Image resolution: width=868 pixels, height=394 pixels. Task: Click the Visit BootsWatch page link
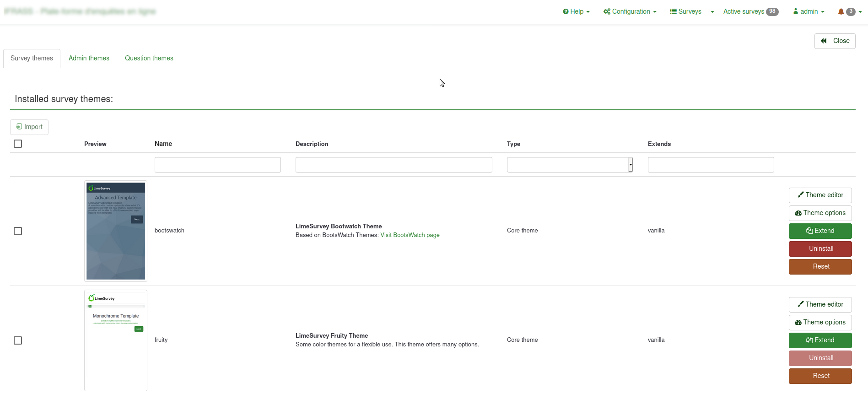(410, 235)
